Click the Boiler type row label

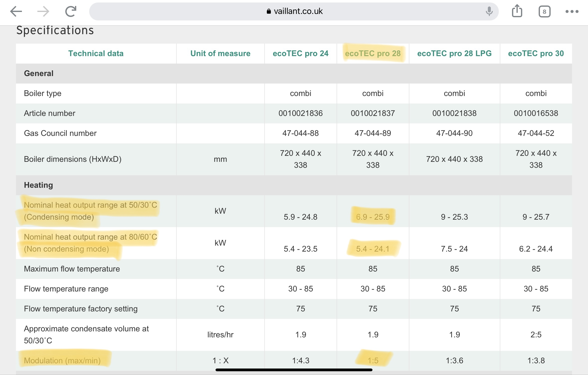pos(43,93)
